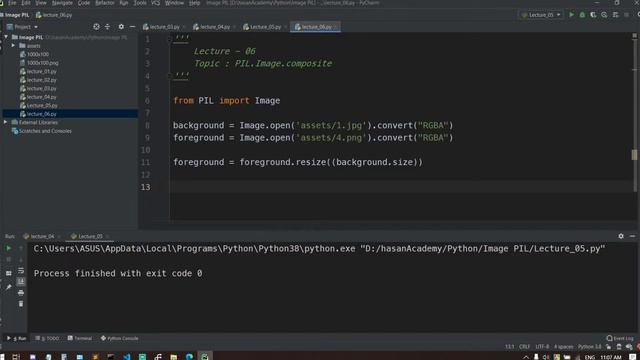Open lecture_02.py in project tree

42,80
